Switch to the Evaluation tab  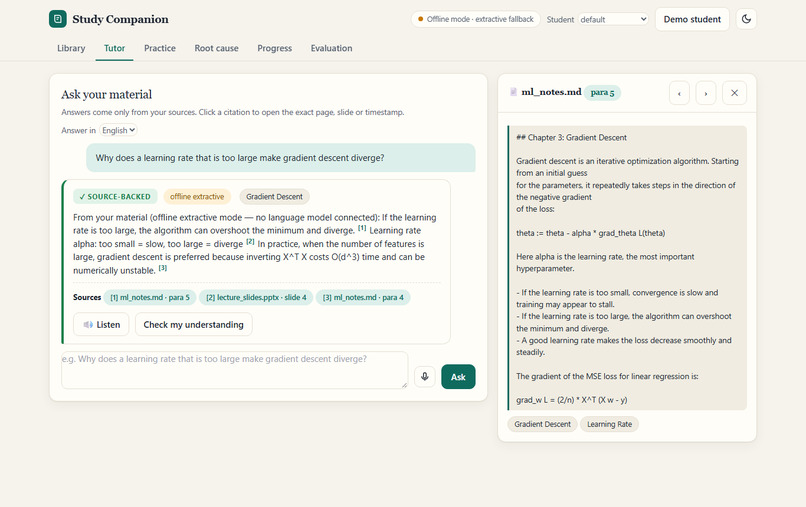coord(332,48)
